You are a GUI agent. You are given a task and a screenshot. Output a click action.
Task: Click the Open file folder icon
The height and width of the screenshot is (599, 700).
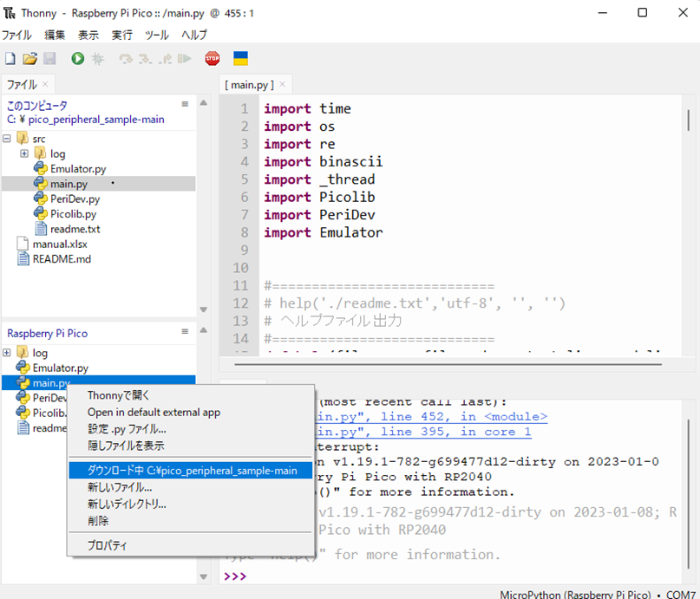click(x=29, y=59)
